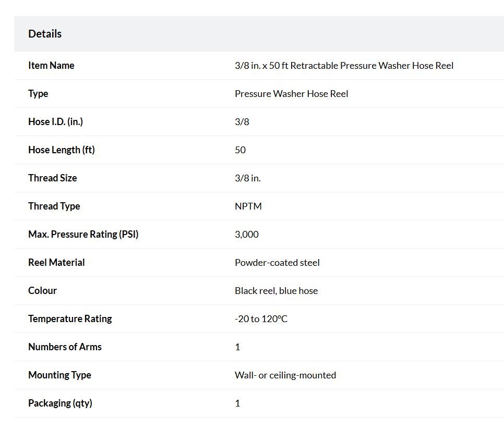Click the Colour row label
Viewport: 504px width, 442px height.
click(42, 290)
